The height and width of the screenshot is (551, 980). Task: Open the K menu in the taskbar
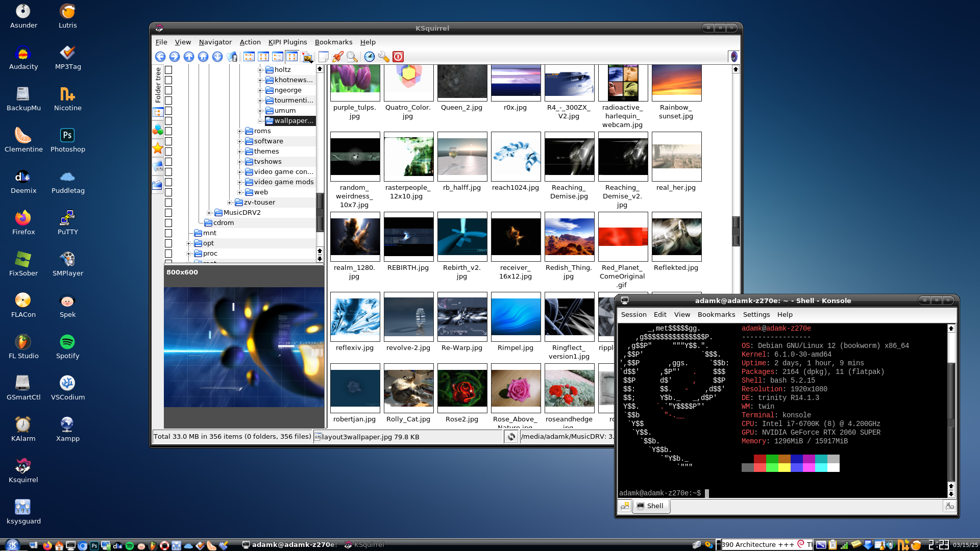13,545
